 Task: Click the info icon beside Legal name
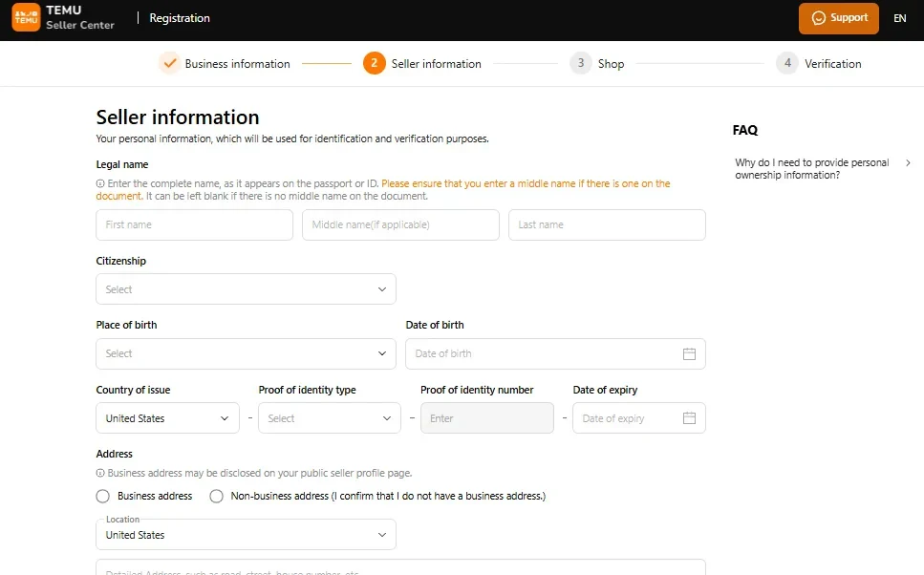click(100, 183)
